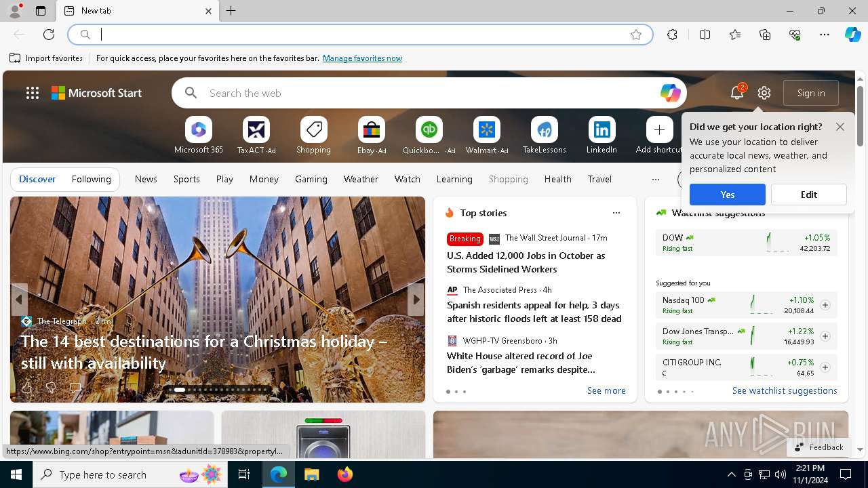The image size is (868, 488).
Task: Open the Collections icon
Action: point(765,35)
